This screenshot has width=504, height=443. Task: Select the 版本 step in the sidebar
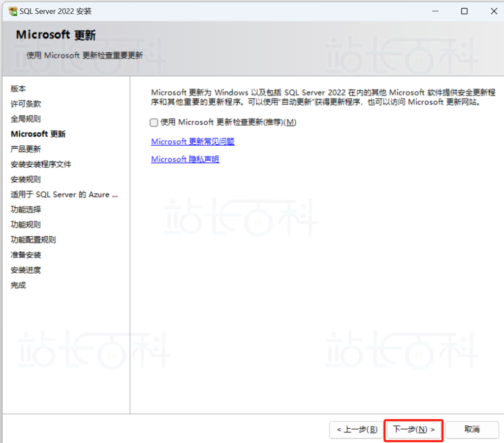point(18,89)
